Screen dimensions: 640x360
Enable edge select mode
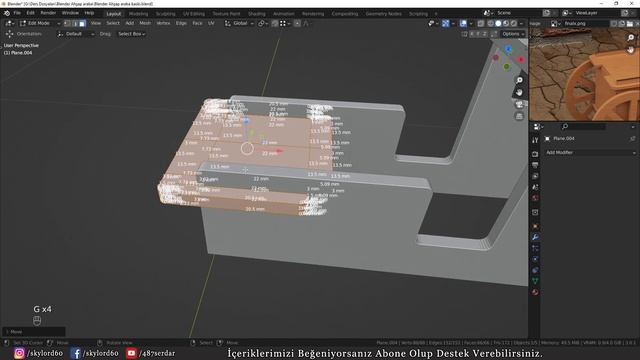tap(75, 23)
